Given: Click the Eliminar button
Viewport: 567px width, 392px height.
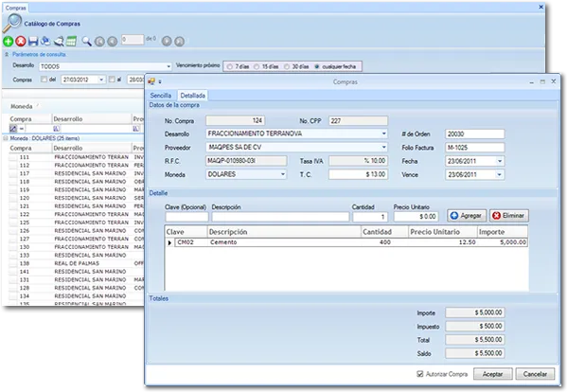Looking at the screenshot, I should 508,216.
